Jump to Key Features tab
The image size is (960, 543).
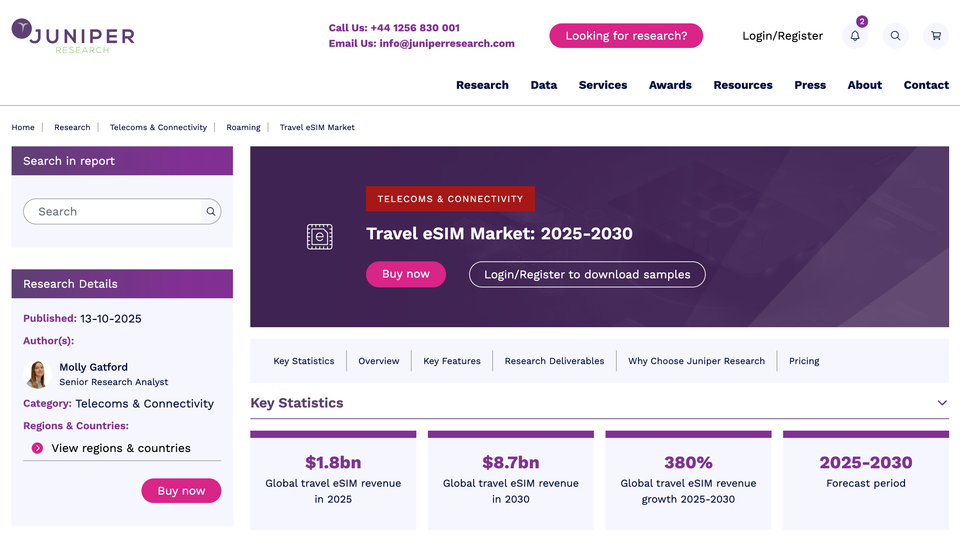(x=452, y=361)
